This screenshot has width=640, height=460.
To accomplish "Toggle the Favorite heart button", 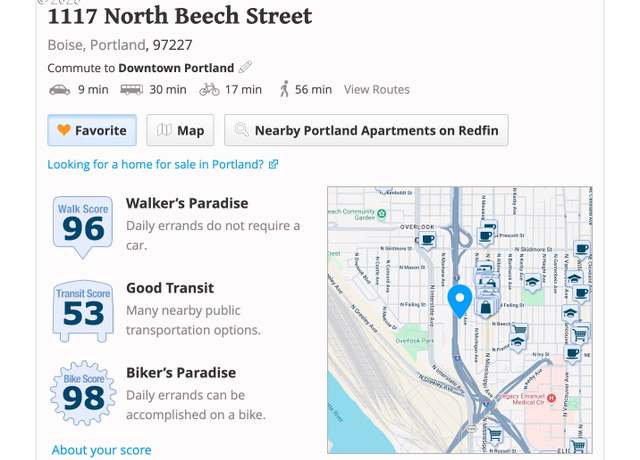I will click(x=92, y=130).
